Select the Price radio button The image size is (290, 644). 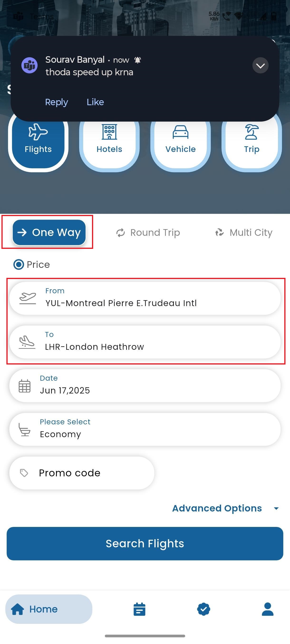pos(19,265)
